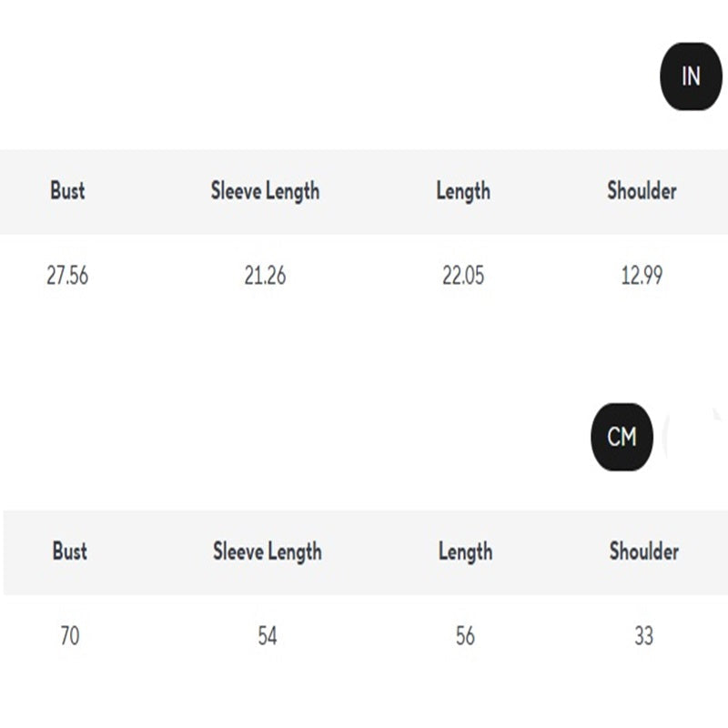
Task: Select the 22.05 length value
Action: tap(463, 276)
